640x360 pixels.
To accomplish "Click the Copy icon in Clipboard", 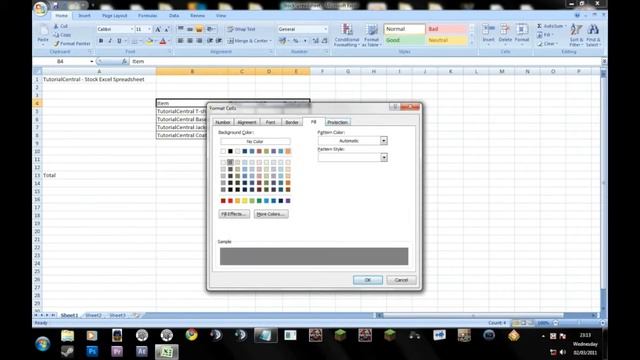I will pyautogui.click(x=56, y=35).
